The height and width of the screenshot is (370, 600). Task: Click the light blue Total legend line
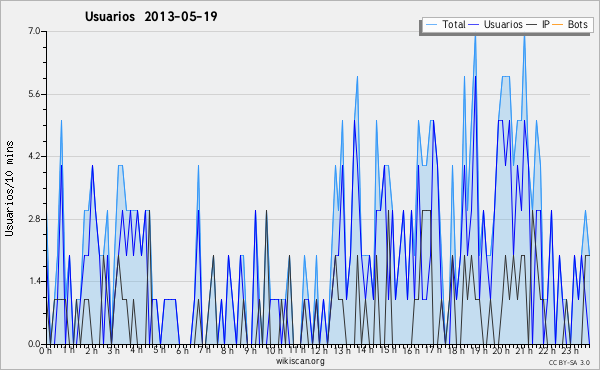tap(431, 25)
